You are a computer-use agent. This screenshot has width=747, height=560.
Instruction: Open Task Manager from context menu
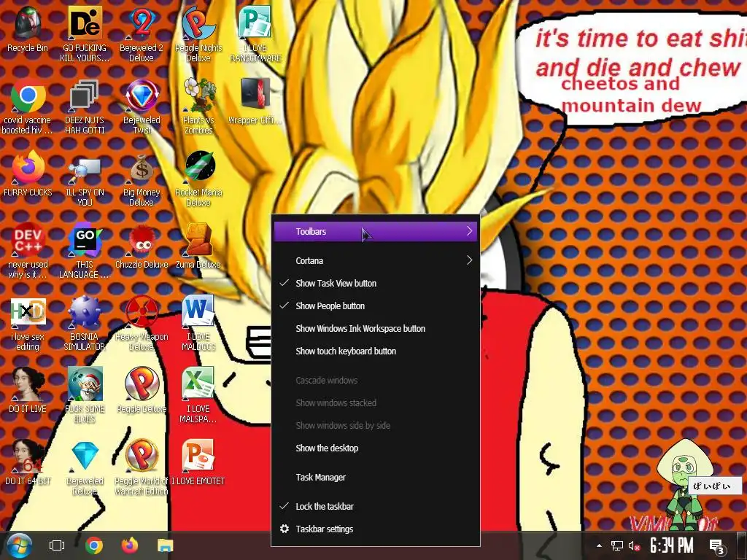tap(376, 477)
